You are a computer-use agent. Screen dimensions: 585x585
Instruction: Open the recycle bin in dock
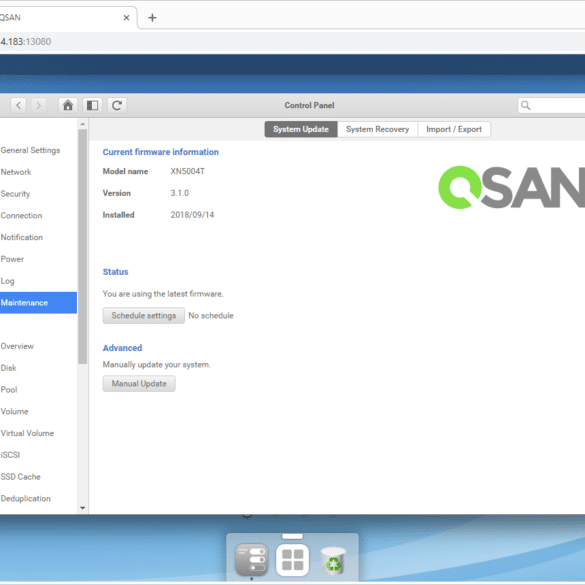click(x=333, y=560)
